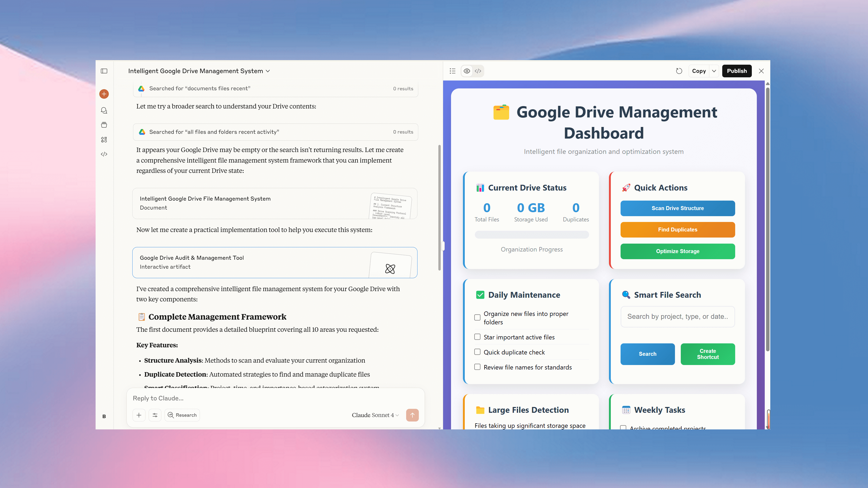Toggle the sidebar panel icon
868x488 pixels.
click(x=104, y=71)
